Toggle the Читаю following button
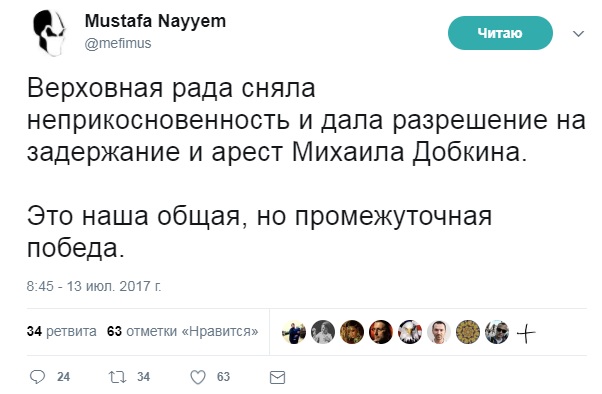The image size is (602, 394). [500, 33]
